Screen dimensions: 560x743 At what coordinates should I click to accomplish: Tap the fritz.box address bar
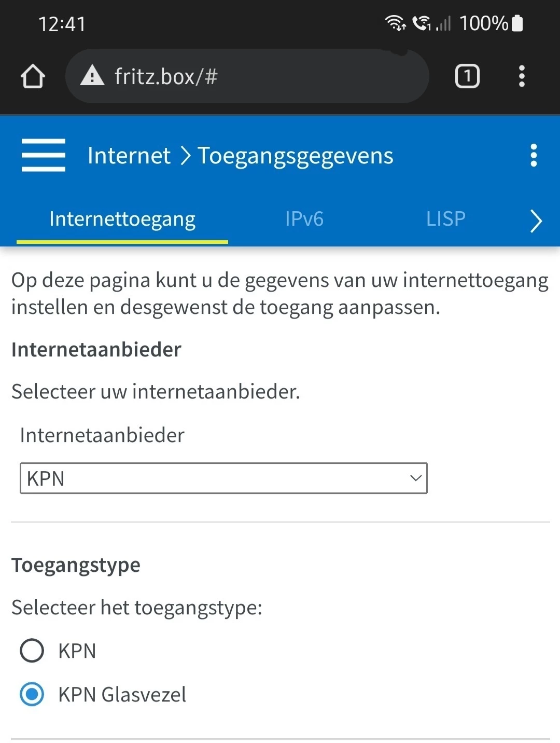tap(259, 76)
